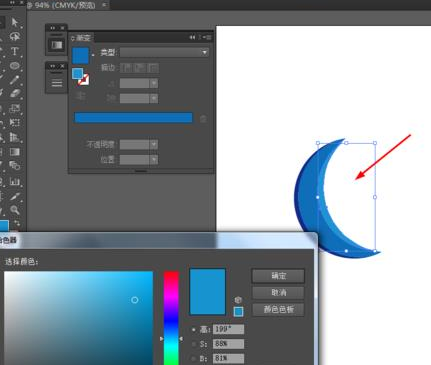Toggle third stroke gradient alignment button

tap(153, 68)
